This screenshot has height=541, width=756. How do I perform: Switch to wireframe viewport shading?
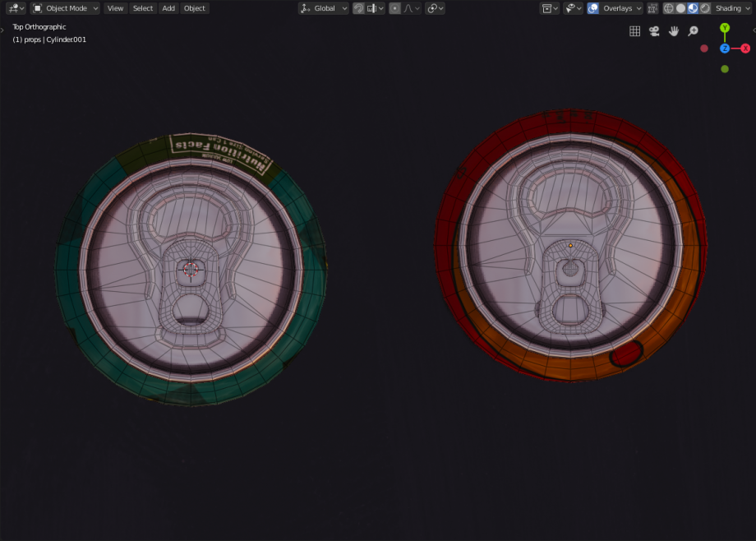pyautogui.click(x=669, y=8)
